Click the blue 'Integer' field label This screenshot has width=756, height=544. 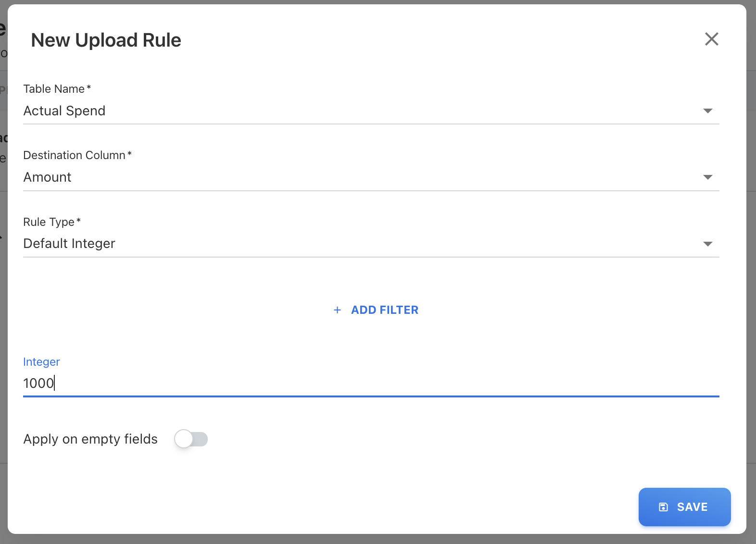pos(41,362)
